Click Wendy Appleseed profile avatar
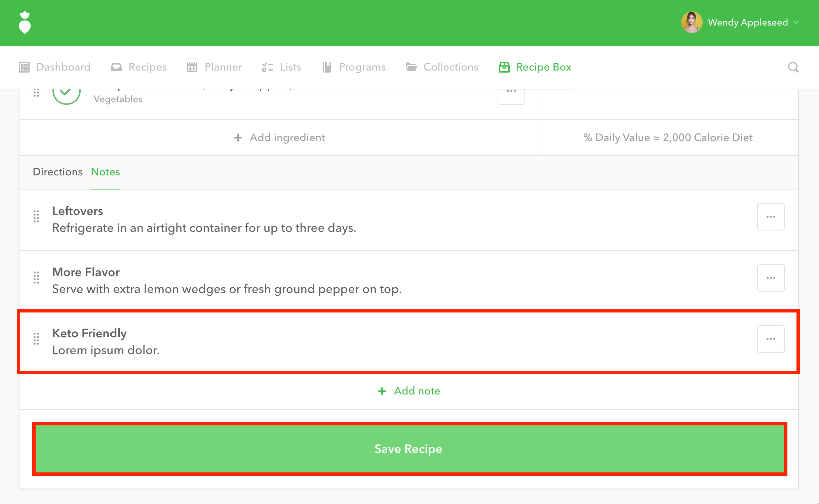Screen dimensions: 819x504 pos(691,23)
